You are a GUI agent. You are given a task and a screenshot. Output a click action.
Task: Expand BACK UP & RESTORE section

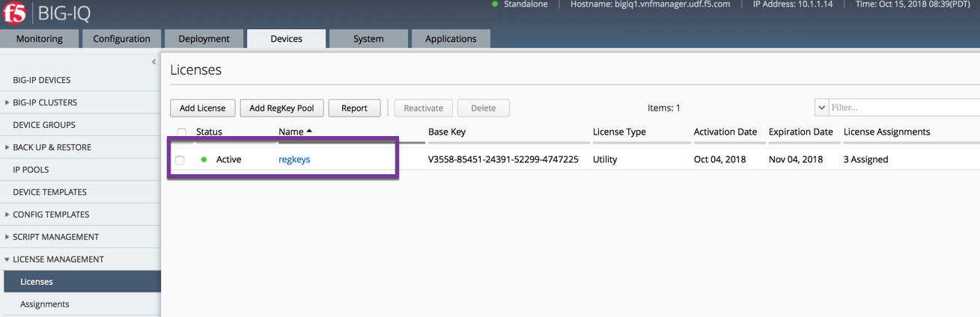pos(7,147)
